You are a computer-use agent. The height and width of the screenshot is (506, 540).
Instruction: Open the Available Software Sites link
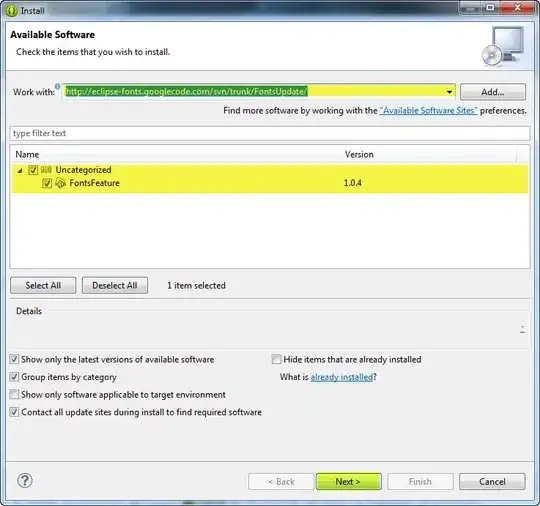click(428, 111)
